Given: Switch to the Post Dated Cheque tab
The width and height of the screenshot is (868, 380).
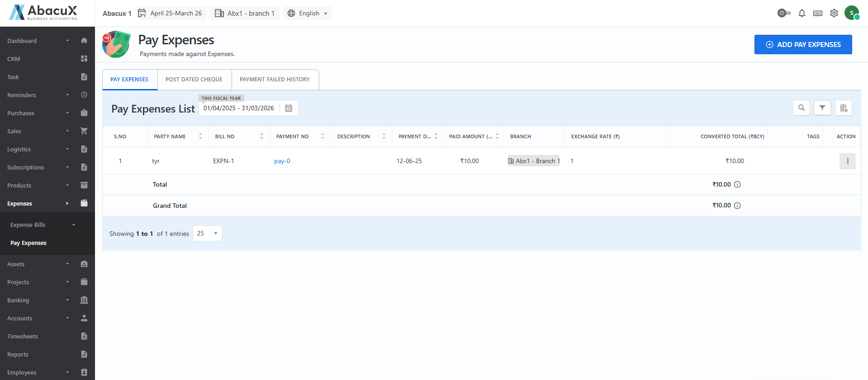Looking at the screenshot, I should (x=194, y=80).
